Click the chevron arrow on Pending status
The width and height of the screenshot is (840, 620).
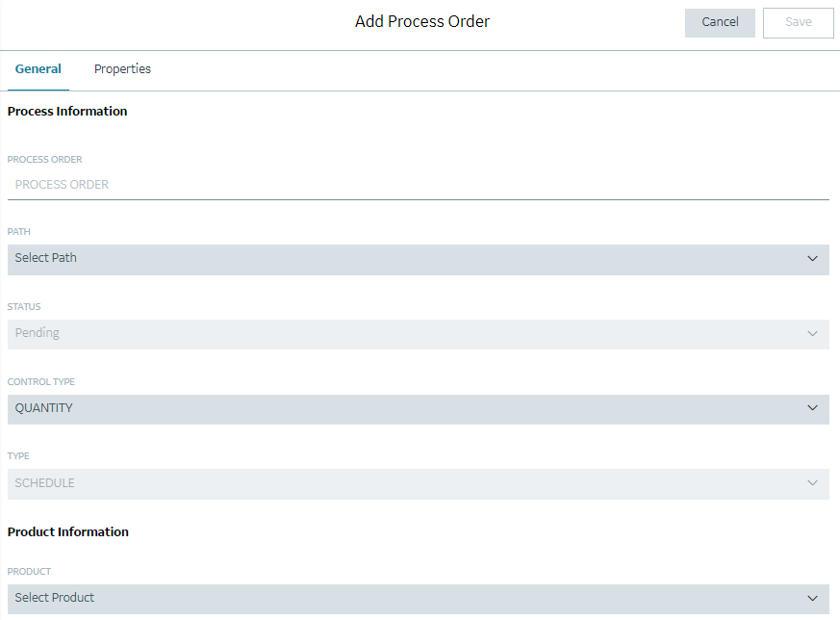812,334
